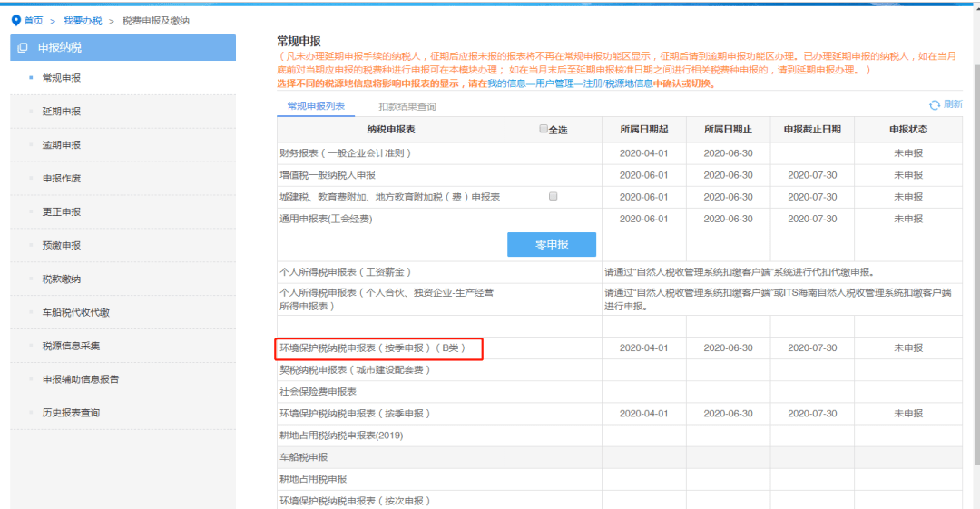
Task: Check the 城建税、教育费附加 row checkbox
Action: pyautogui.click(x=554, y=196)
